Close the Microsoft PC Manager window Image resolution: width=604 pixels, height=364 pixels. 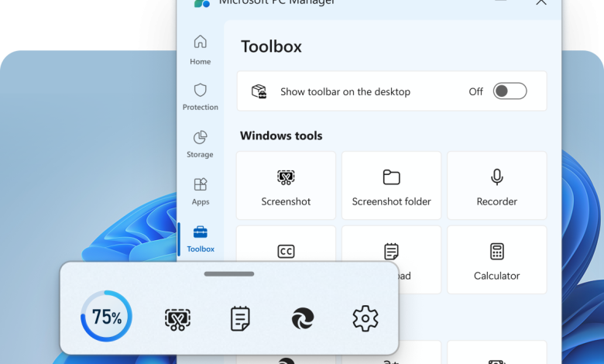[x=541, y=2]
